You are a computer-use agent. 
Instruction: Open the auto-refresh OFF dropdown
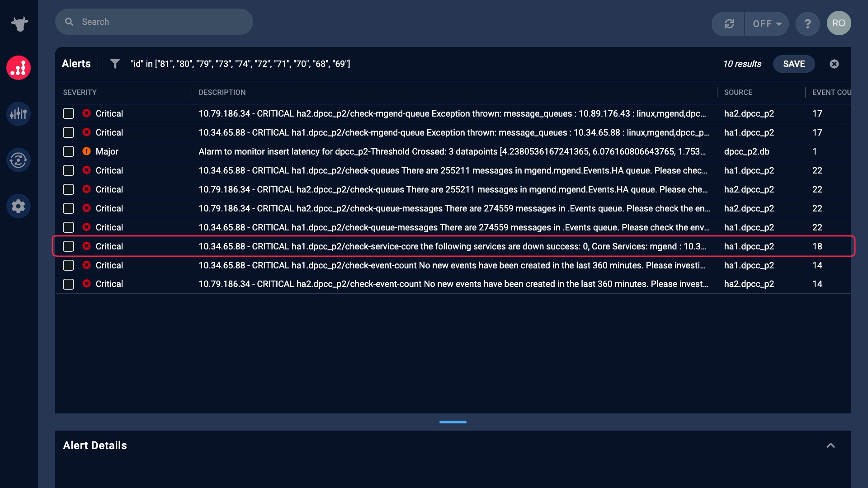pyautogui.click(x=767, y=23)
